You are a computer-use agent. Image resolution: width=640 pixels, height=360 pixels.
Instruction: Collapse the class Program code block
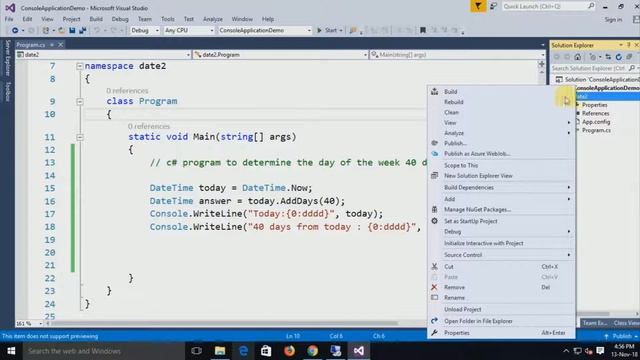(80, 101)
